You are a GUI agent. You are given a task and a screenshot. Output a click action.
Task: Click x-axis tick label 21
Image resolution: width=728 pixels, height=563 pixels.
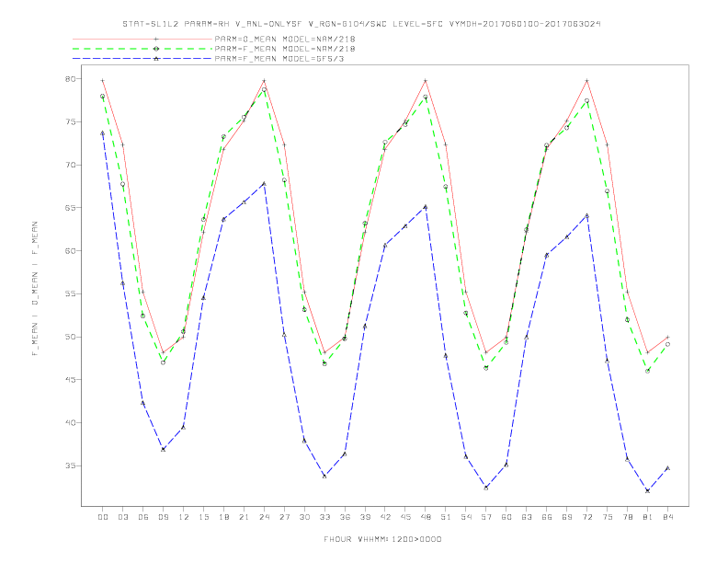(x=244, y=517)
